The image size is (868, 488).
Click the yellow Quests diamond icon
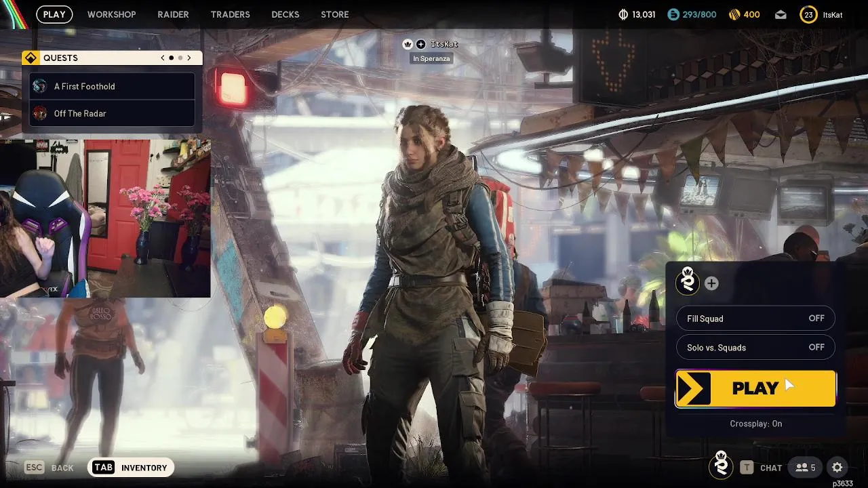click(30, 58)
